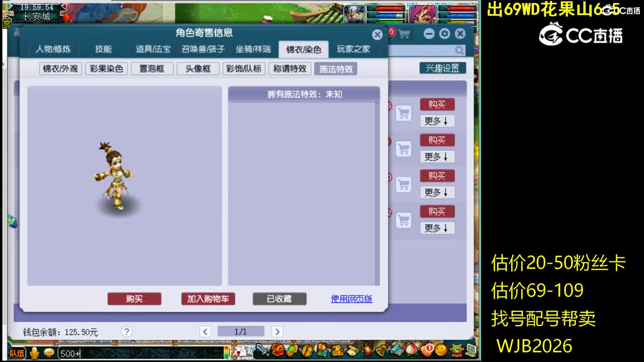Switch to 人物/修炼 tab
The height and width of the screenshot is (362, 644).
point(53,49)
